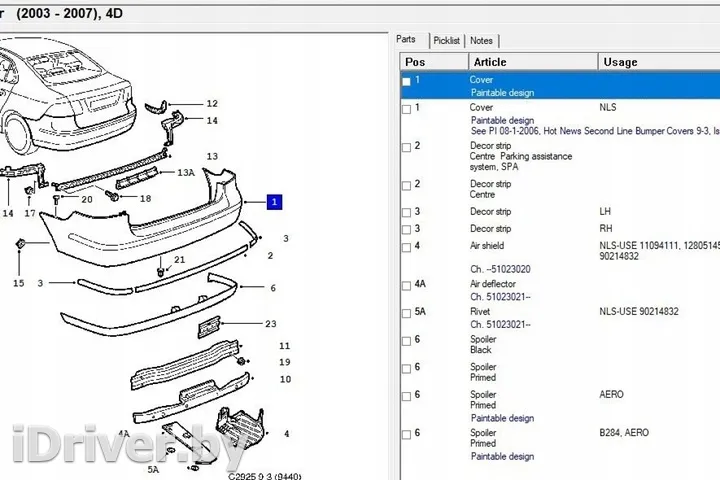The height and width of the screenshot is (480, 720).
Task: Click callout number 23 in the diagram
Action: click(x=271, y=324)
